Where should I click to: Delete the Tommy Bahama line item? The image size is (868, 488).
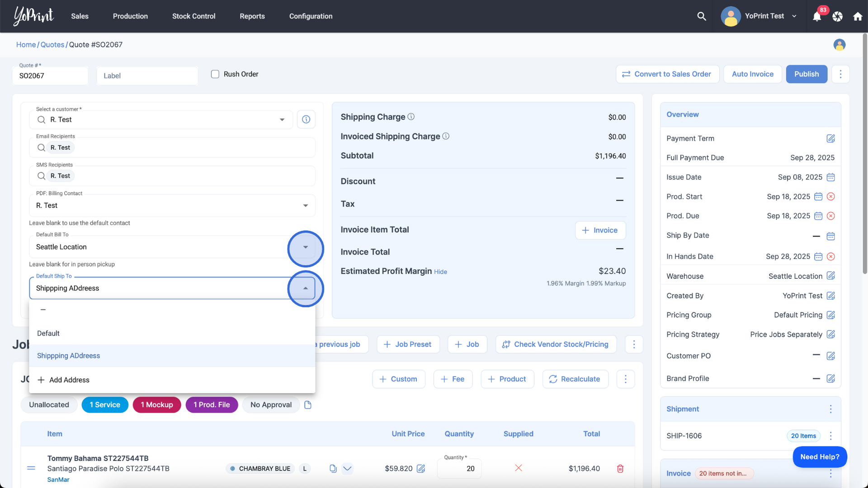coord(620,469)
